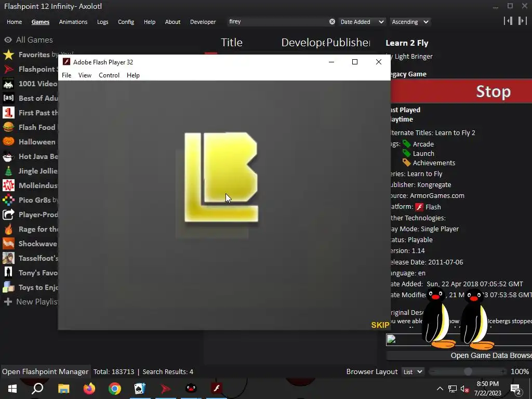Open Jingle Jollies playlist tree icon
This screenshot has height=399, width=532.
[x=8, y=171]
